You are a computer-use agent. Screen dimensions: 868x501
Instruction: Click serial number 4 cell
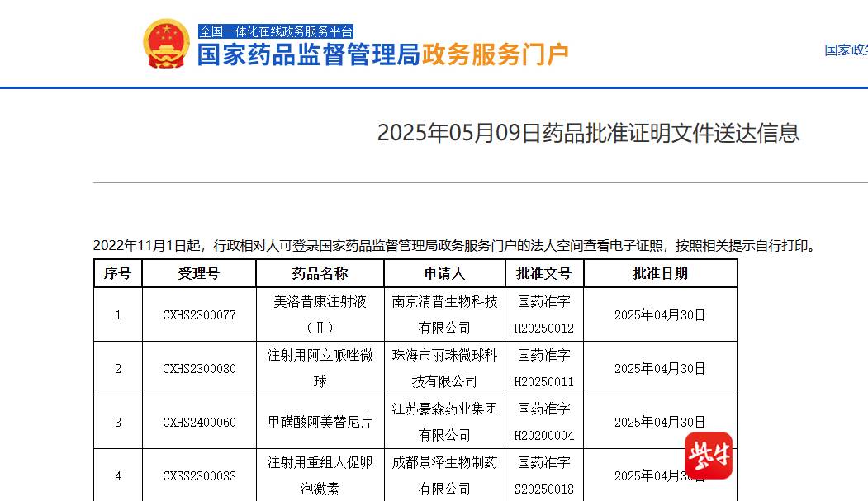(x=118, y=475)
